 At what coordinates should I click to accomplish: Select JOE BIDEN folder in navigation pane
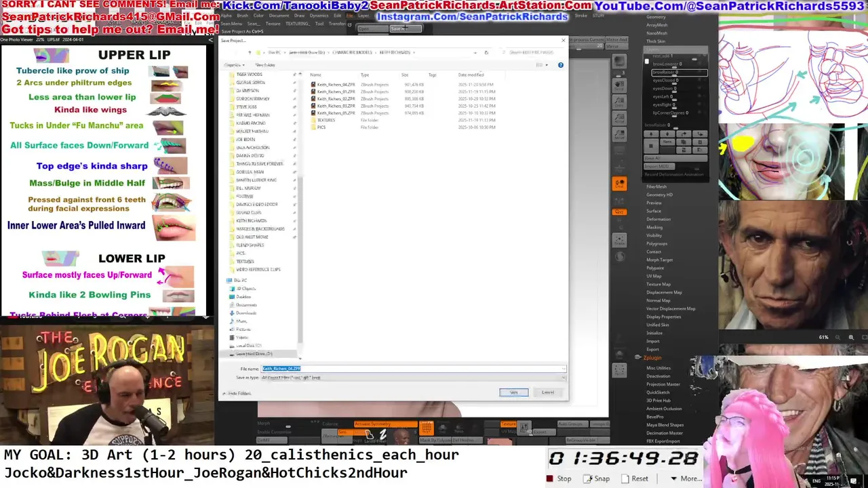point(245,140)
